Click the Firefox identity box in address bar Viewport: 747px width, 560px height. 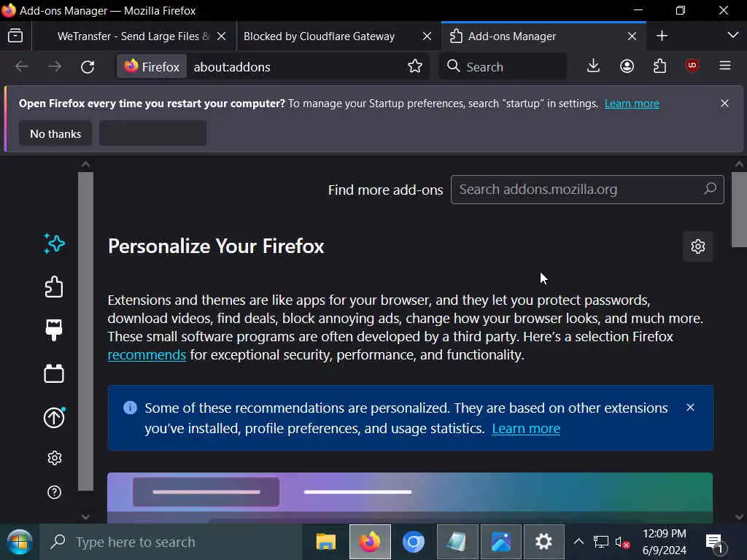point(152,66)
